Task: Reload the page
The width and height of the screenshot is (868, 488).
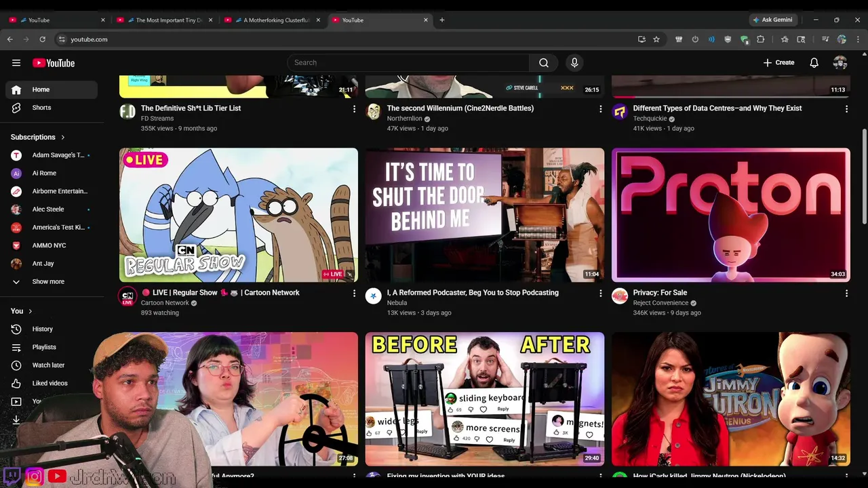Action: click(42, 39)
